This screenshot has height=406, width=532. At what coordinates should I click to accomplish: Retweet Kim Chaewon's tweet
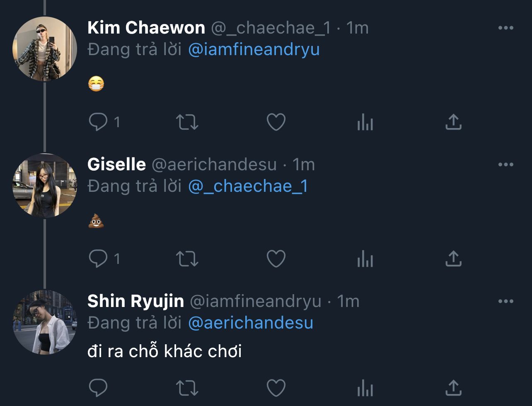pos(187,122)
